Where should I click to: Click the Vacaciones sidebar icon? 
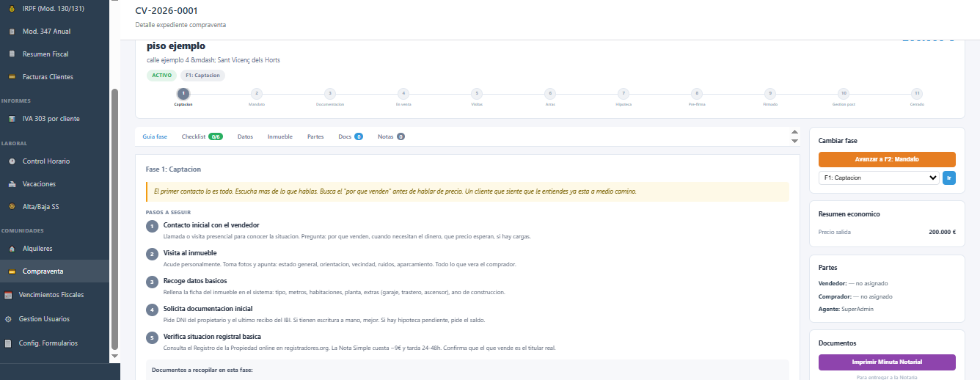pyautogui.click(x=12, y=184)
